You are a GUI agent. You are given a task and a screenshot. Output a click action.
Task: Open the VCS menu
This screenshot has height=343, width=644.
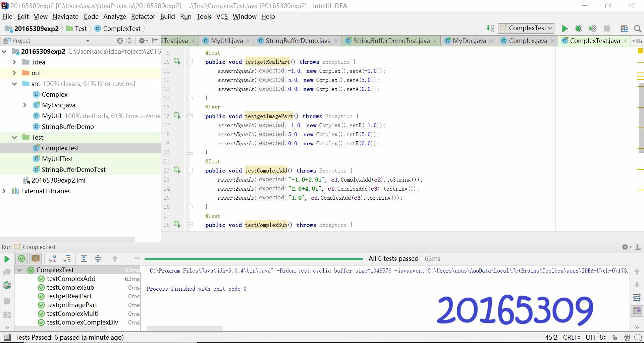tap(222, 16)
